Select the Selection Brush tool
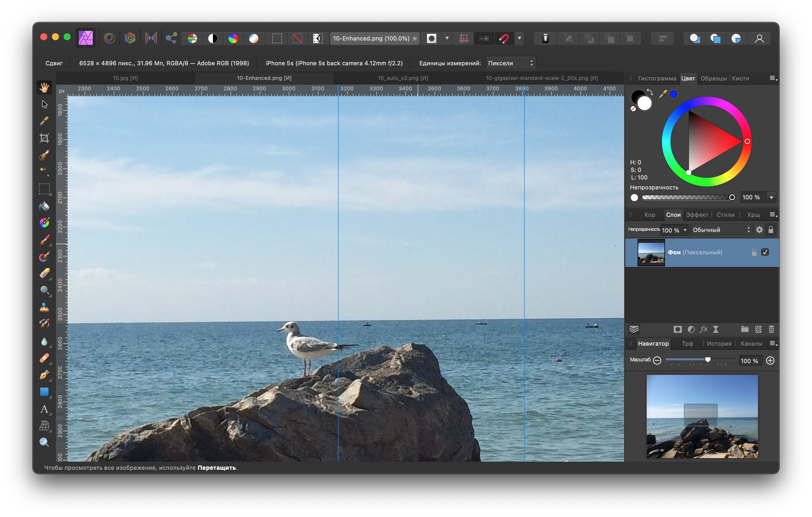 pyautogui.click(x=44, y=155)
